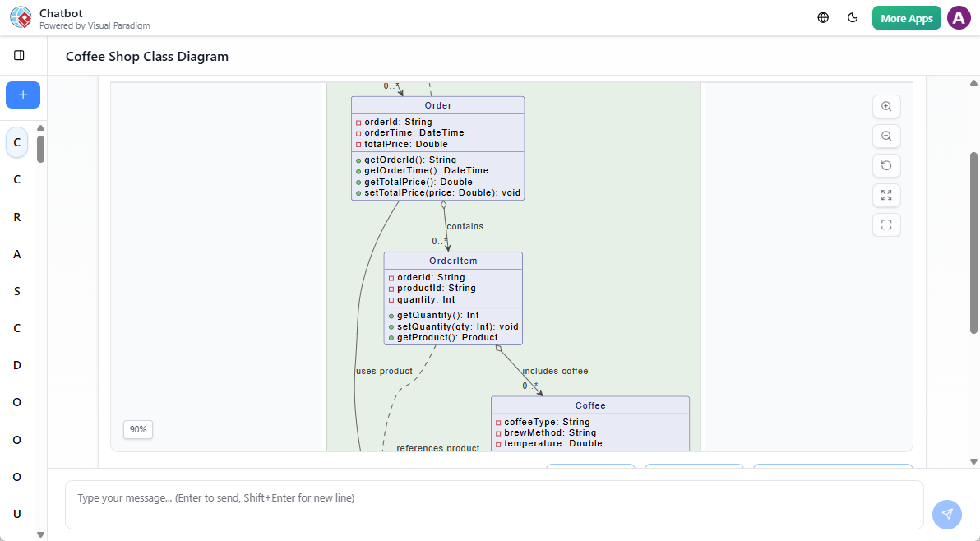Reset the diagram view with rotate icon

(x=886, y=165)
